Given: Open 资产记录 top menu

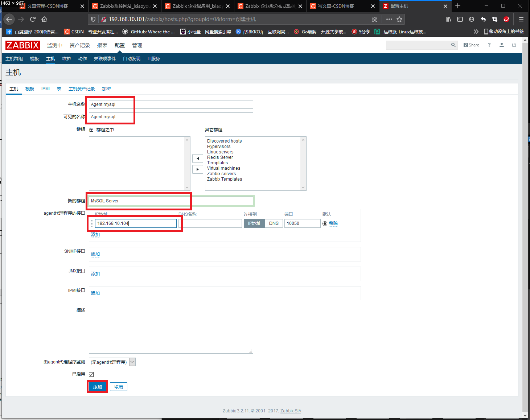Looking at the screenshot, I should pos(80,45).
